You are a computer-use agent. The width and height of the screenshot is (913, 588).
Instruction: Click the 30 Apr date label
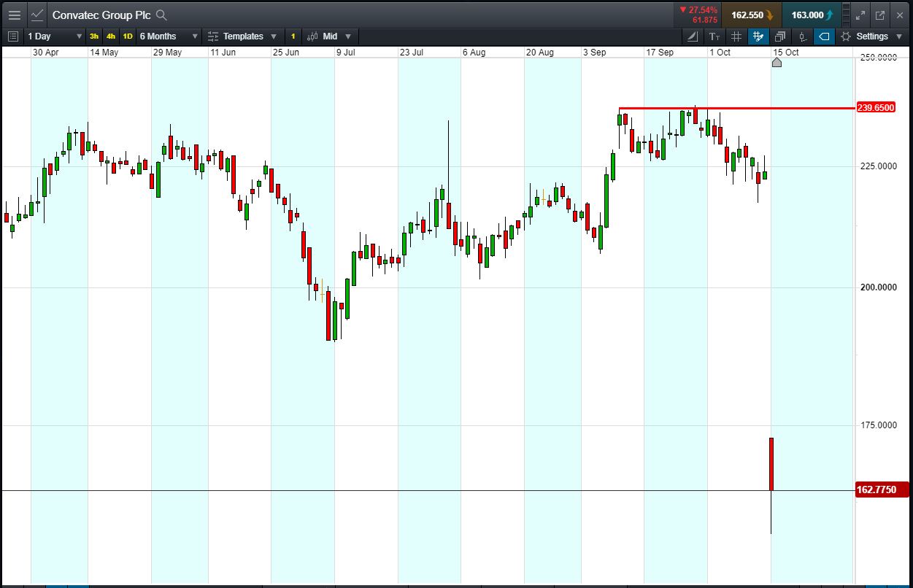pos(45,53)
